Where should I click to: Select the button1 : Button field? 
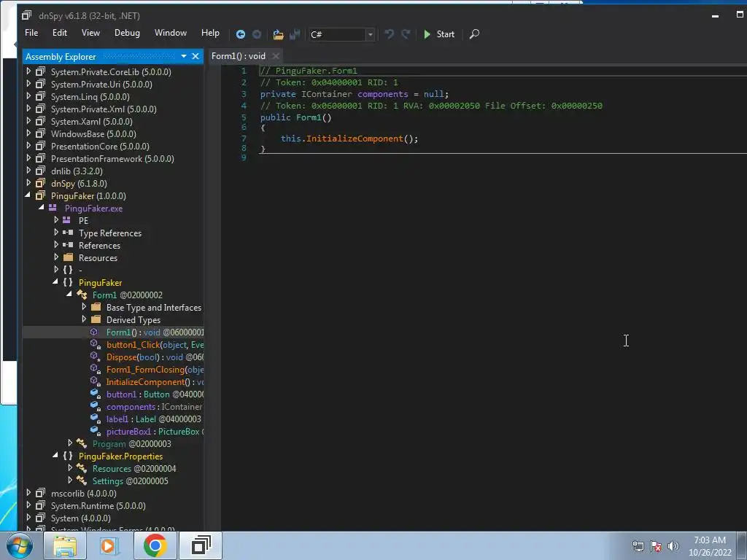(x=155, y=394)
